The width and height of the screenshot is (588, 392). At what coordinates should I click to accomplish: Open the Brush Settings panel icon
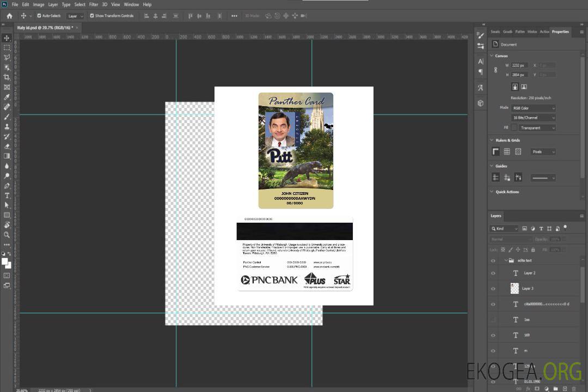480,35
